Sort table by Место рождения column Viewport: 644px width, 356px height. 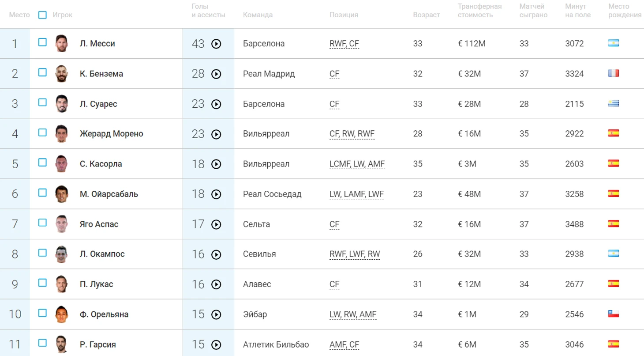click(625, 11)
